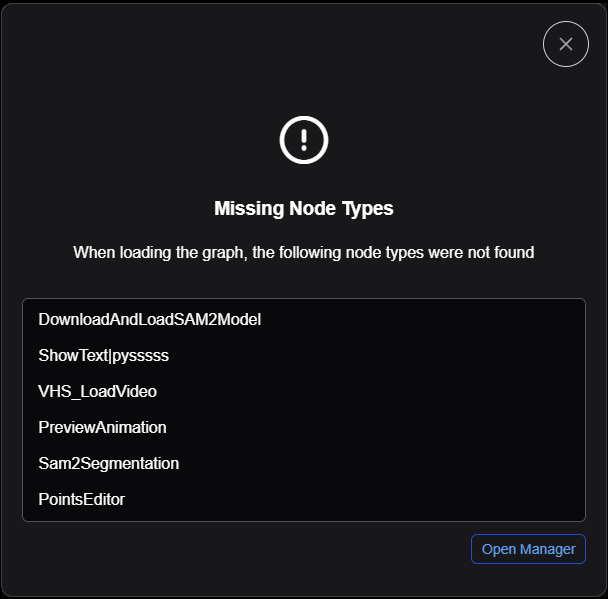608x599 pixels.
Task: Highlight the last missing node type entry
Action: click(82, 500)
